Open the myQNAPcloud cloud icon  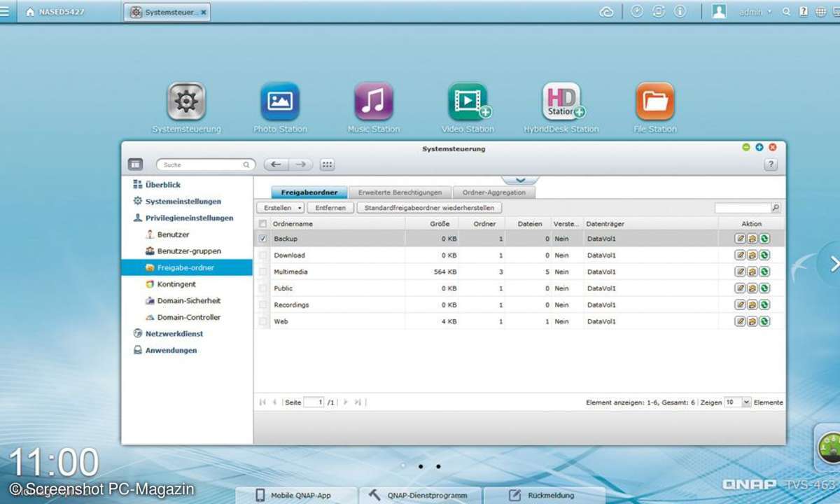click(607, 12)
